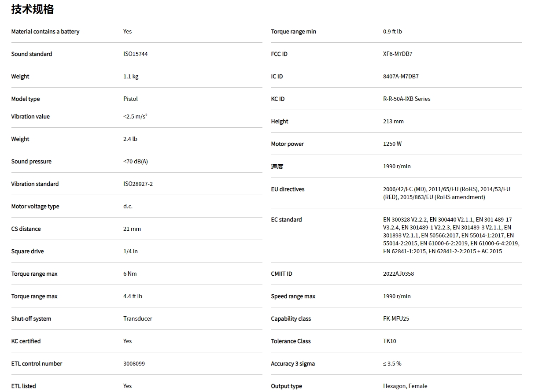This screenshot has height=392, width=546.
Task: Click the KC ID value R-R-50A-IXB Series
Action: click(x=406, y=99)
